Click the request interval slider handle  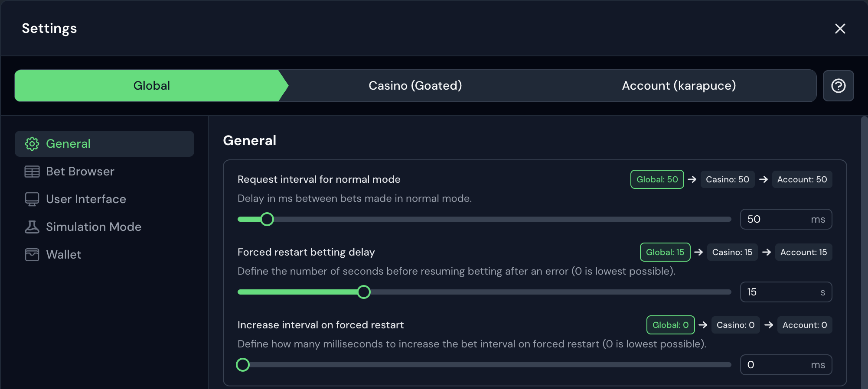[267, 219]
